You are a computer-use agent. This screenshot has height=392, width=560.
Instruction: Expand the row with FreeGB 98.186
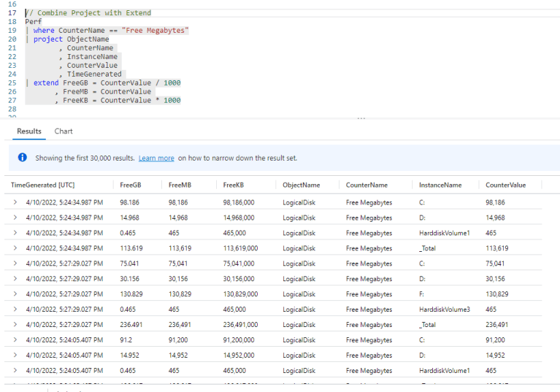click(x=15, y=202)
